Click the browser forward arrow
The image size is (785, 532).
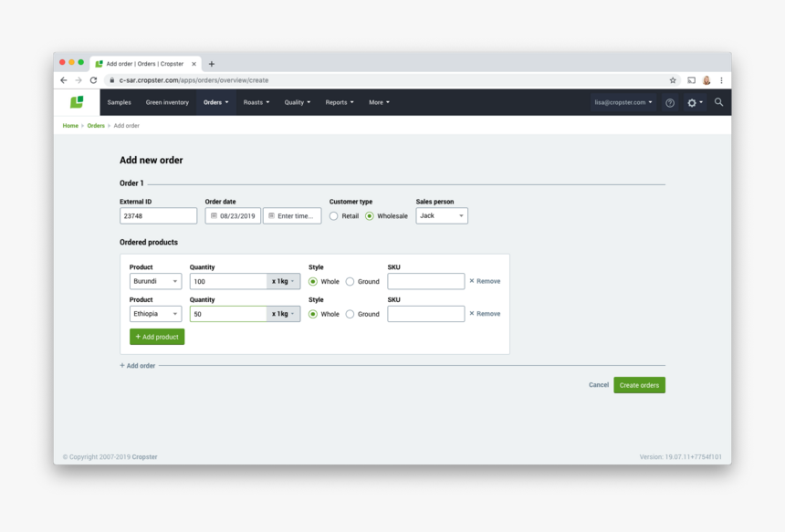[x=78, y=80]
